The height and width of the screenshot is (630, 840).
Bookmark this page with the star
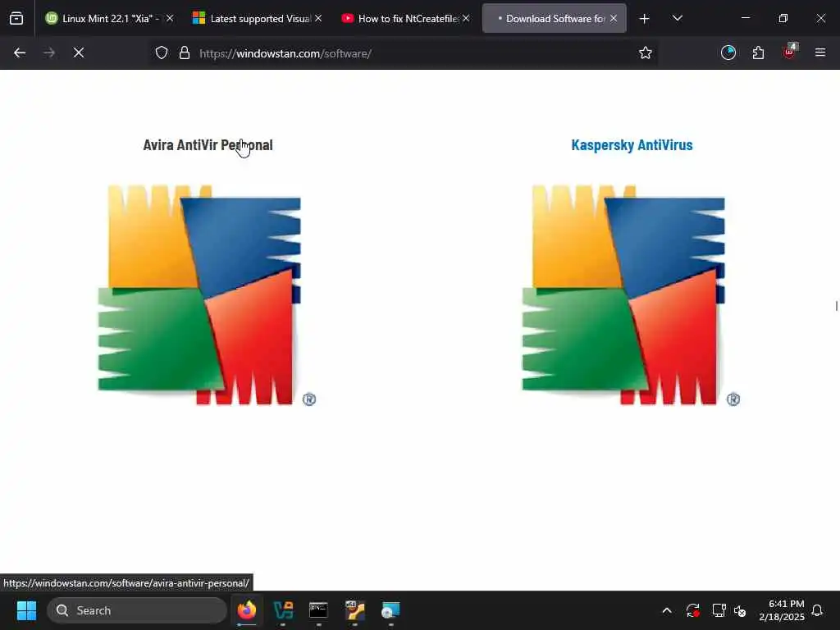pyautogui.click(x=646, y=53)
